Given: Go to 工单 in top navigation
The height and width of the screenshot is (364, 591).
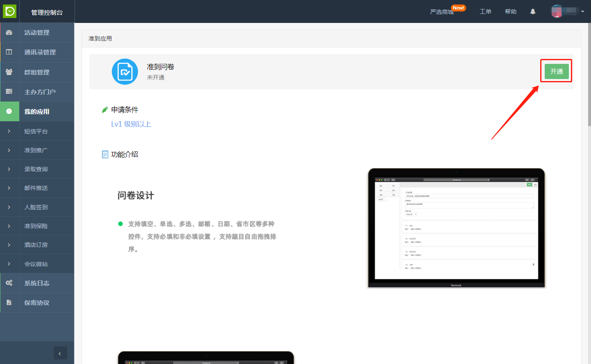Looking at the screenshot, I should point(485,11).
